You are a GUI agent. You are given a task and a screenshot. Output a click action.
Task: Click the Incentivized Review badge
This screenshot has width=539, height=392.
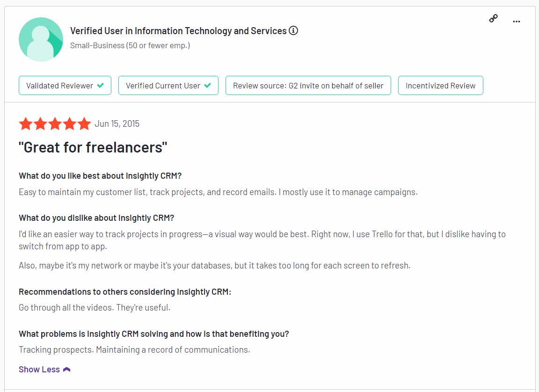441,85
